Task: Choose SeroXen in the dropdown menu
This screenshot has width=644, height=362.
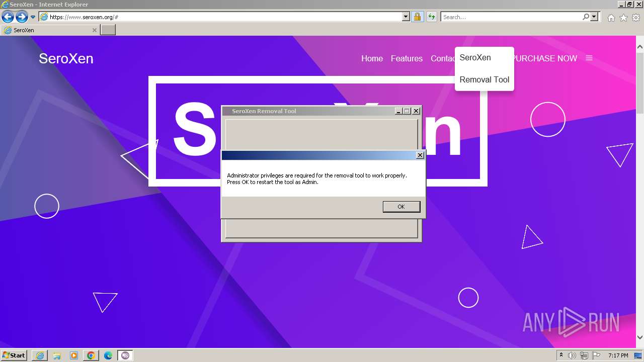Action: pos(475,57)
